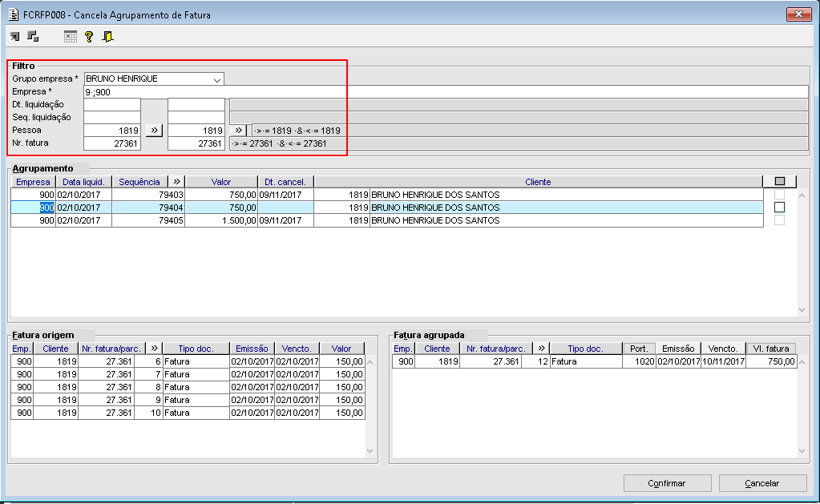This screenshot has width=820, height=504.
Task: Click highlighted Empresa cell 900 in selected row
Action: [x=33, y=208]
